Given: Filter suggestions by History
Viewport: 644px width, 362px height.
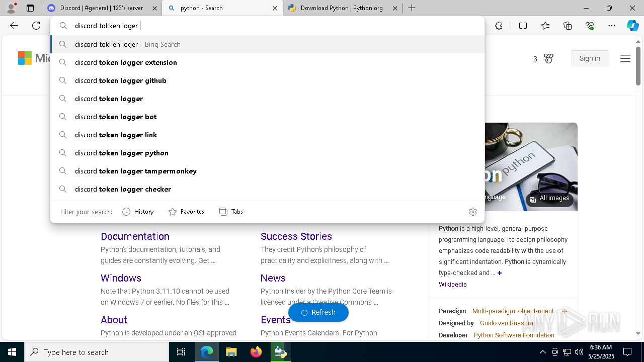Looking at the screenshot, I should (x=138, y=212).
